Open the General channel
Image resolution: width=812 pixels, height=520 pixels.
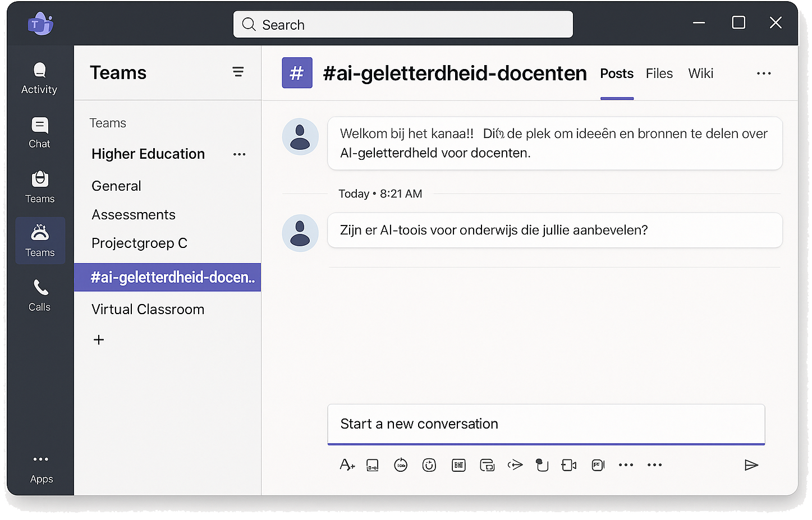(116, 186)
